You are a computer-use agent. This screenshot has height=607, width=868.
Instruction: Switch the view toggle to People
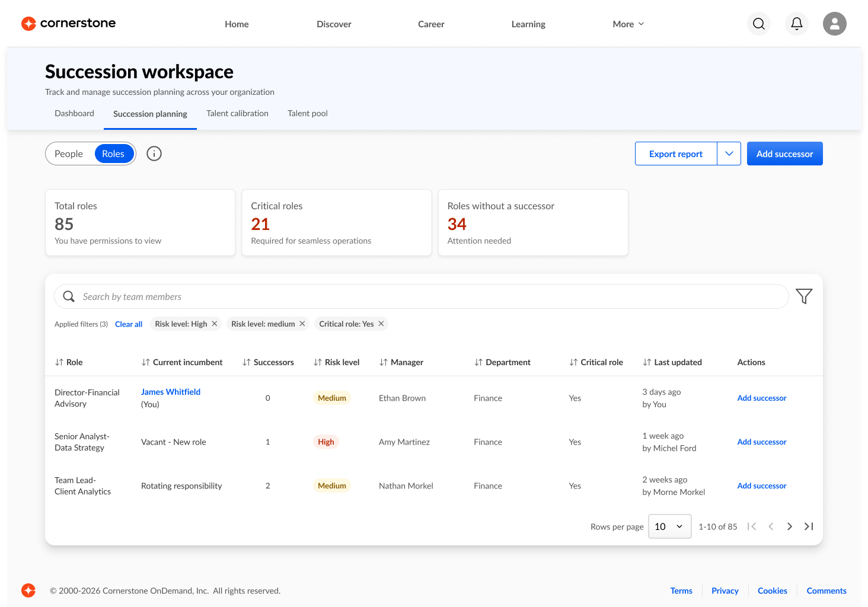(69, 154)
